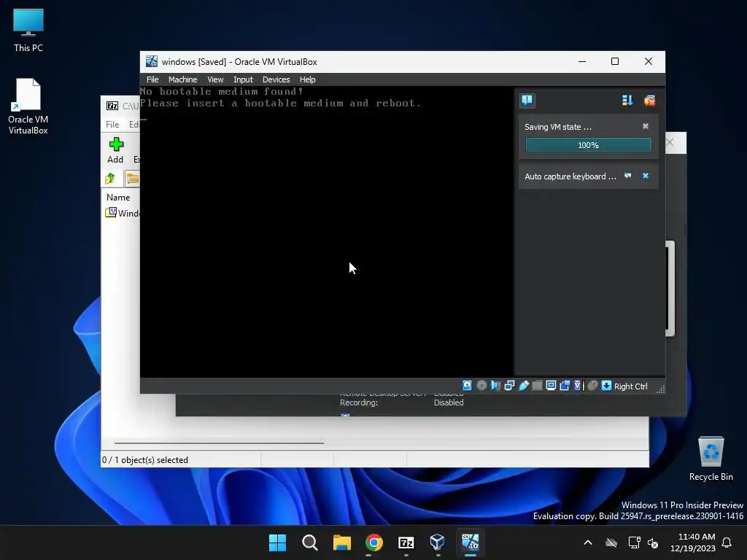747x560 pixels.
Task: Click the network adapters status icon
Action: point(509,386)
